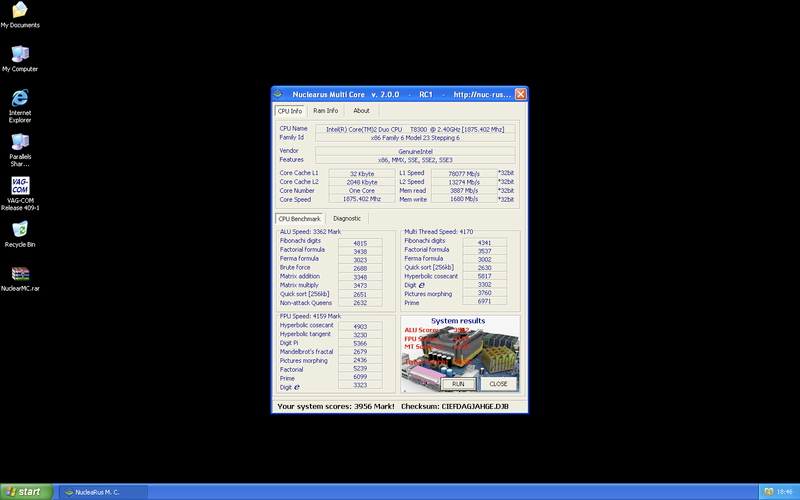Switch to the CPU Info tab

click(290, 111)
